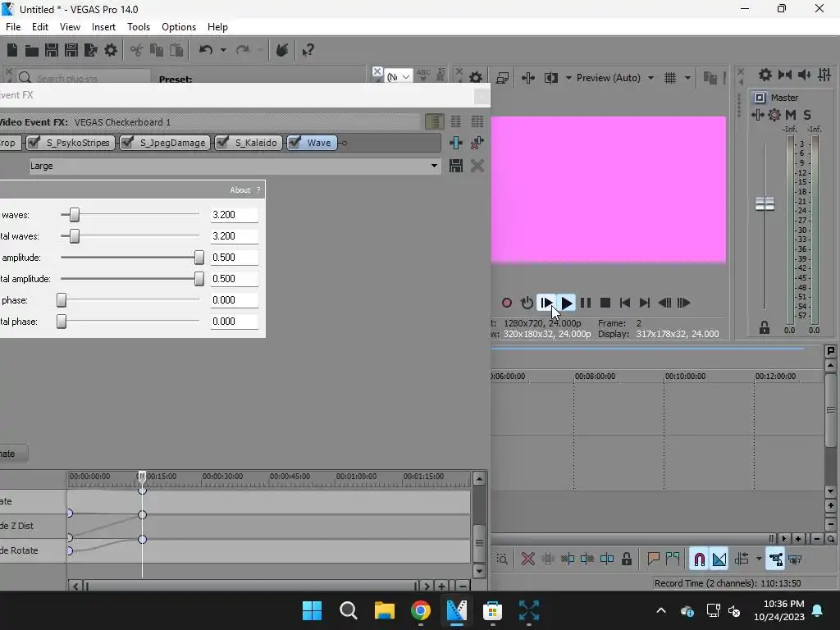The width and height of the screenshot is (840, 630).
Task: Click Master bus Mute M button
Action: click(791, 115)
